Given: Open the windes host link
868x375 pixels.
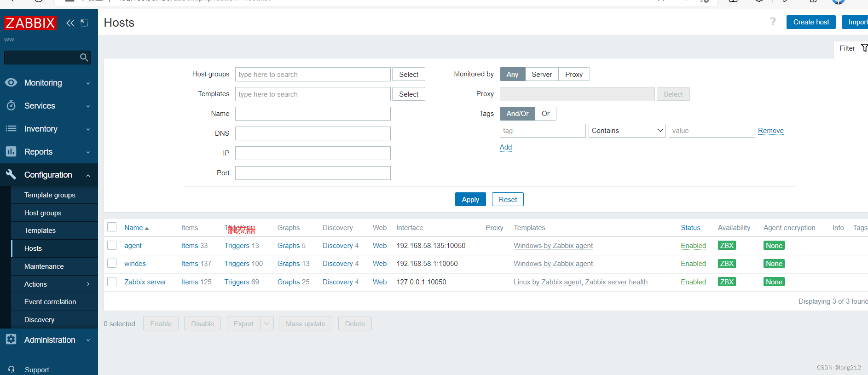Looking at the screenshot, I should 135,264.
